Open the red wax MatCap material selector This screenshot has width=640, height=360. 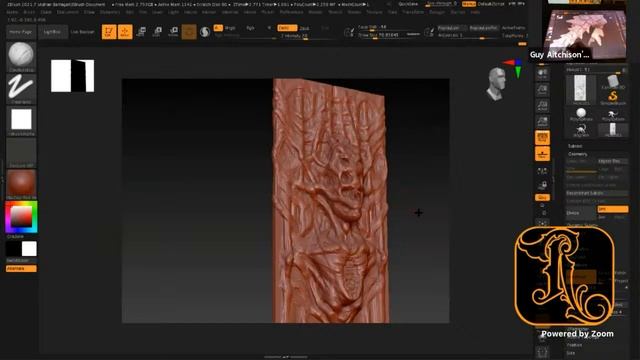click(21, 184)
